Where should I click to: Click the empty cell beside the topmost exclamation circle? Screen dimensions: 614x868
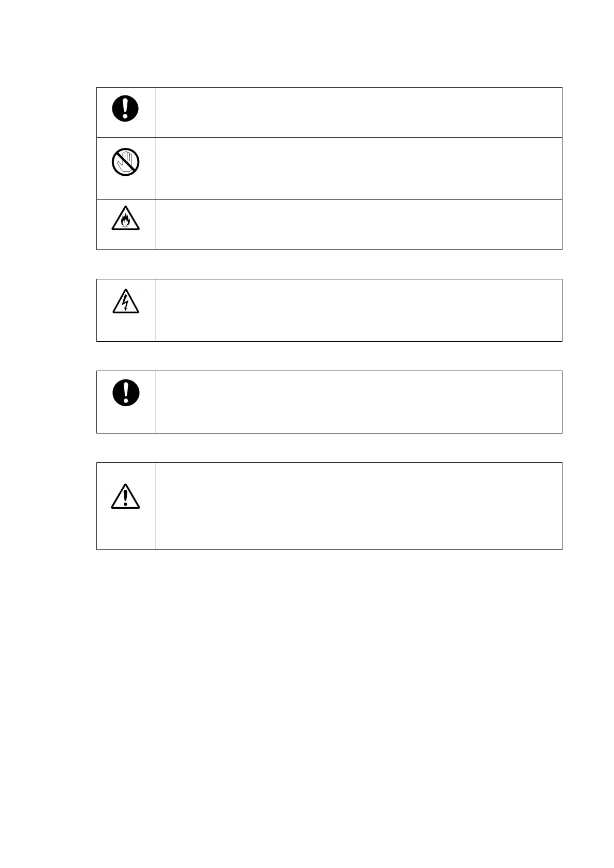tap(359, 112)
